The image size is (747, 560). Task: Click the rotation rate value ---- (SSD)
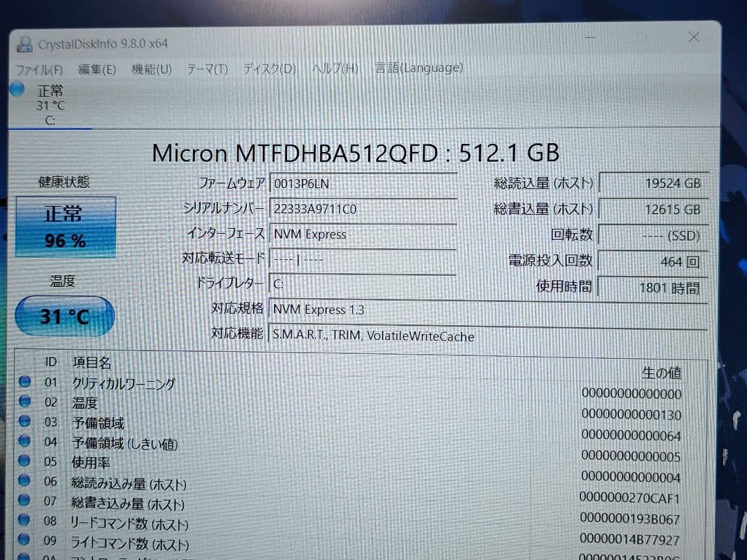click(653, 236)
